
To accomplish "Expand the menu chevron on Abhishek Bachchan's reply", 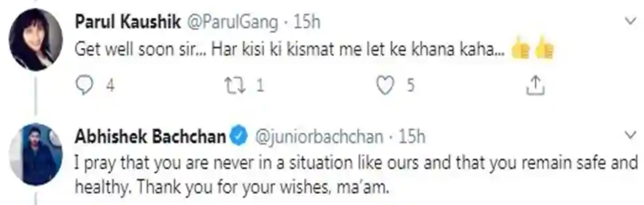I will coord(630,134).
